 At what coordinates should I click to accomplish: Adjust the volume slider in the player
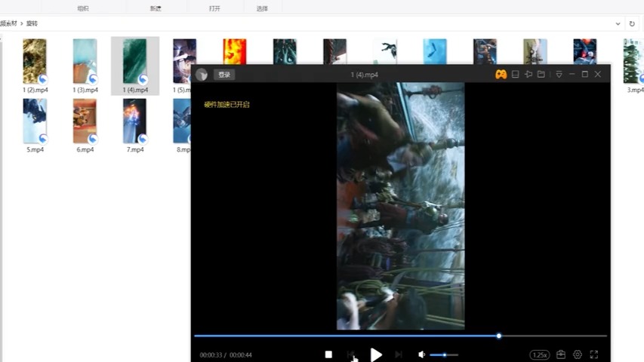point(444,354)
